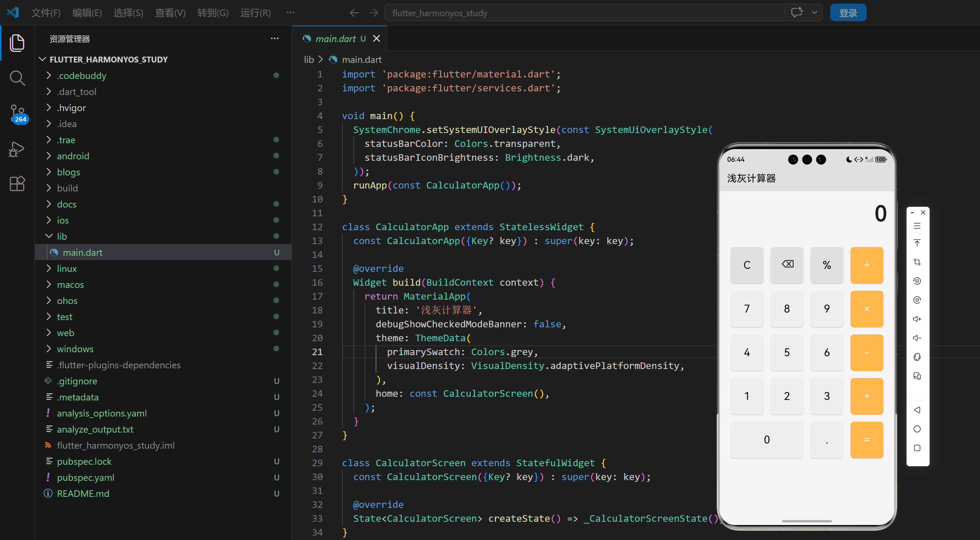Screen dimensions: 980x540
Task: Open the Extensions view icon
Action: (x=17, y=184)
